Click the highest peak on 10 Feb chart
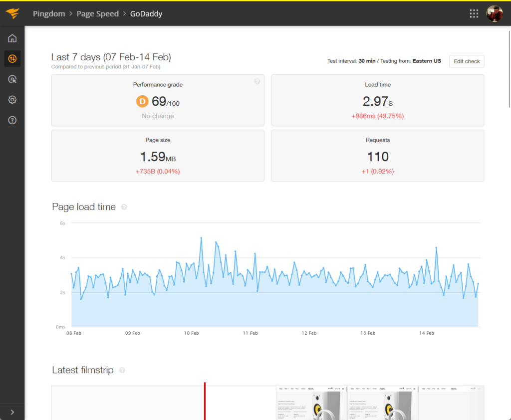 201,238
